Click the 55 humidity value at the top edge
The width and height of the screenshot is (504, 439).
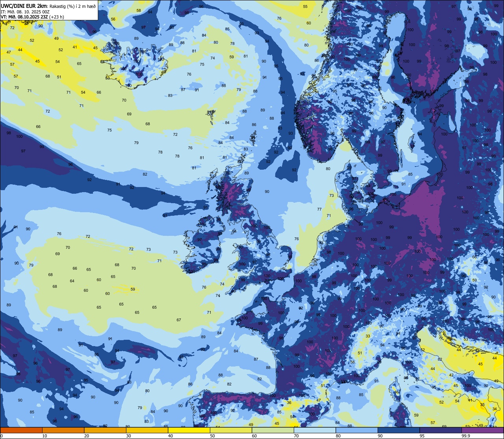pyautogui.click(x=305, y=6)
